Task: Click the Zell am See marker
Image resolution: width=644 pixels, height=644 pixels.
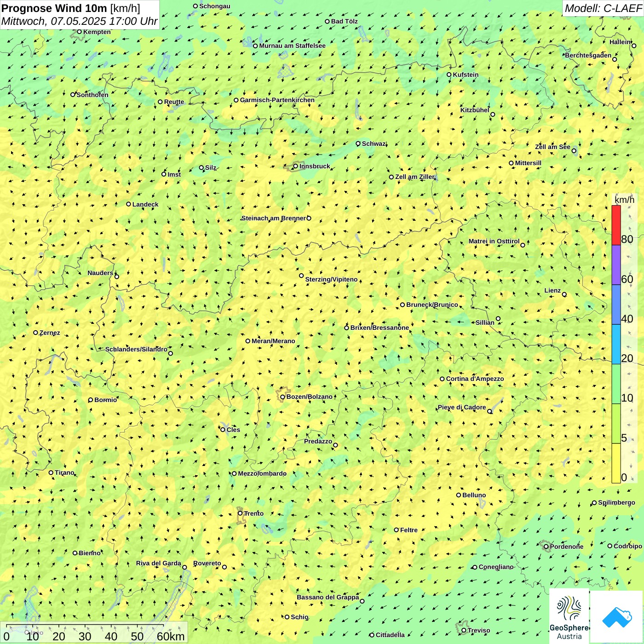Action: pos(574,151)
